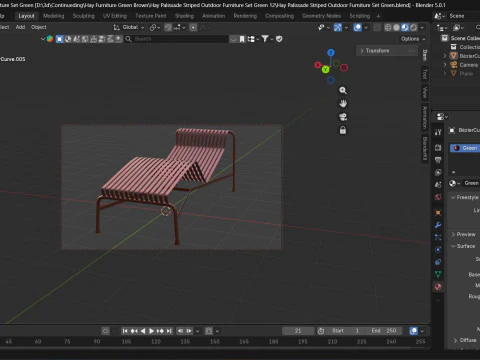Open the Object Constraints properties tab

438,262
